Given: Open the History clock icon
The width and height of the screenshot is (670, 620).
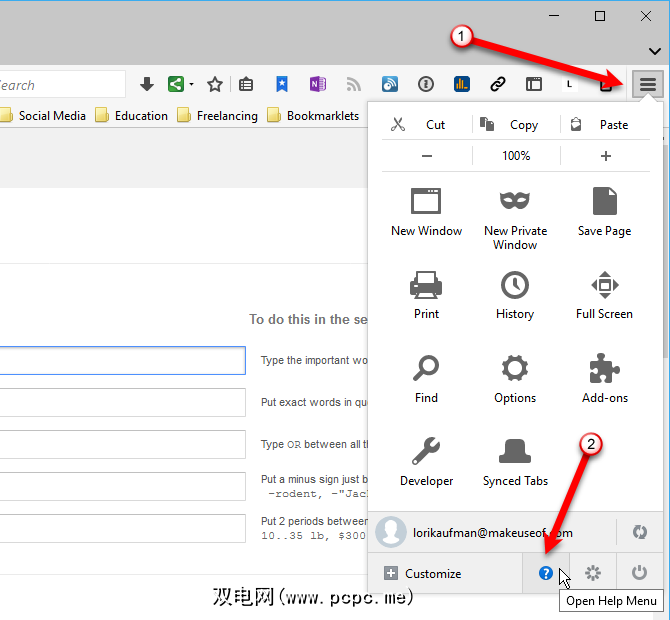Looking at the screenshot, I should click(x=515, y=285).
